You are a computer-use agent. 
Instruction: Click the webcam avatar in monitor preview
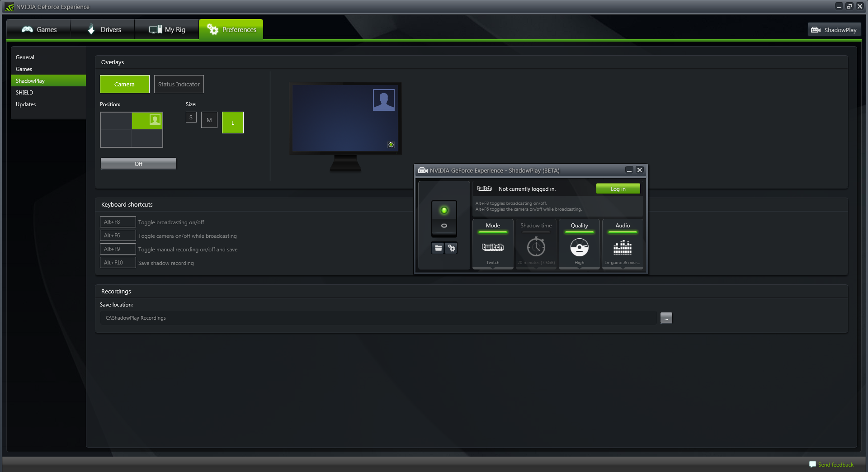tap(383, 100)
